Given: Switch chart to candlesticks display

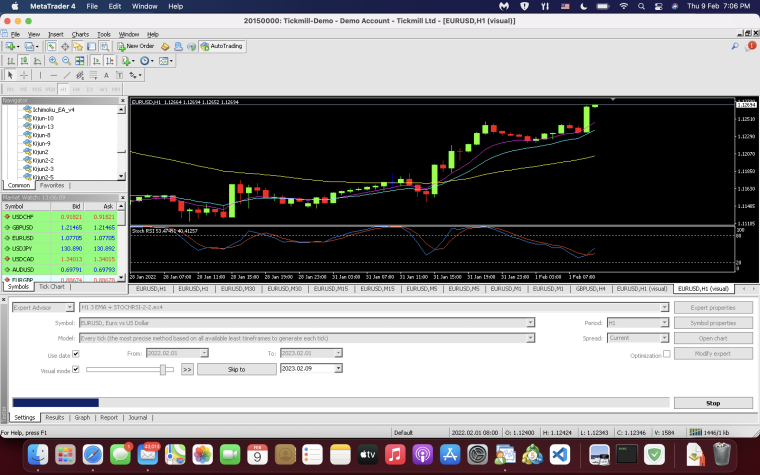Looking at the screenshot, I should pos(23,61).
